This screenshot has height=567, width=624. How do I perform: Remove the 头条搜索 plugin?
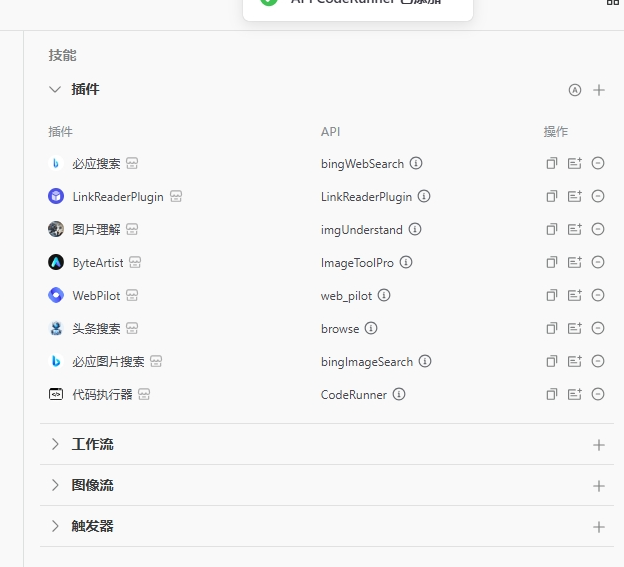pyautogui.click(x=598, y=328)
